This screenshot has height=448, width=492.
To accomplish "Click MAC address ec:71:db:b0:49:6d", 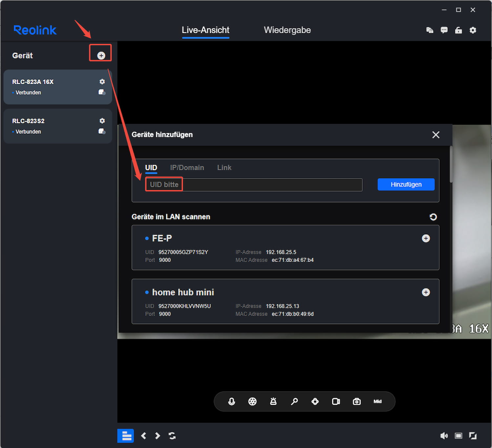I will coord(293,314).
